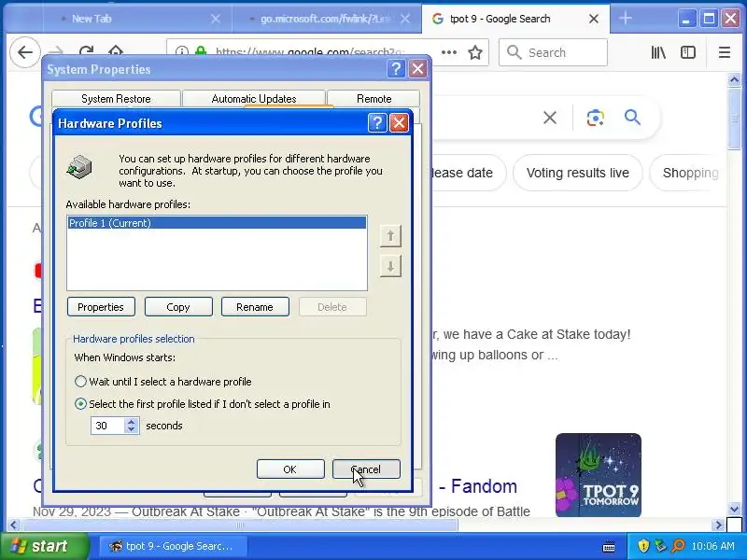Click the horizontal scrollbar right arrow
747x560 pixels.
(x=719, y=525)
